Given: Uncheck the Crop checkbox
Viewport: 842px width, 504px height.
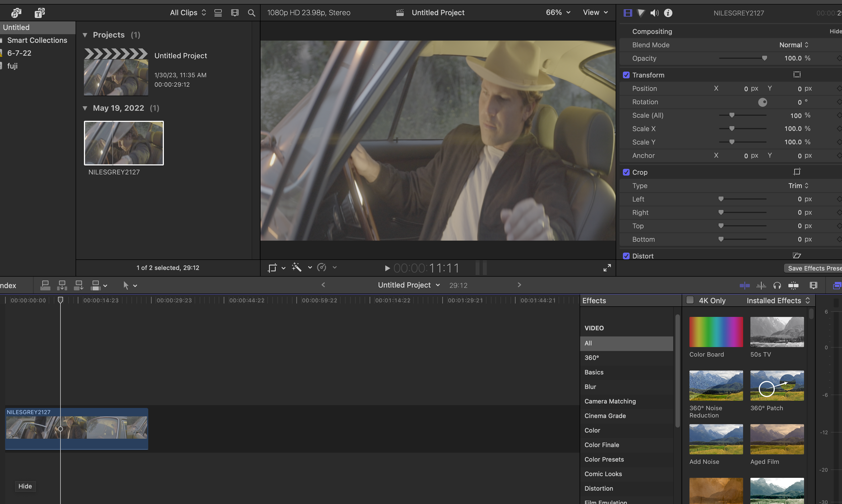Looking at the screenshot, I should pos(626,172).
